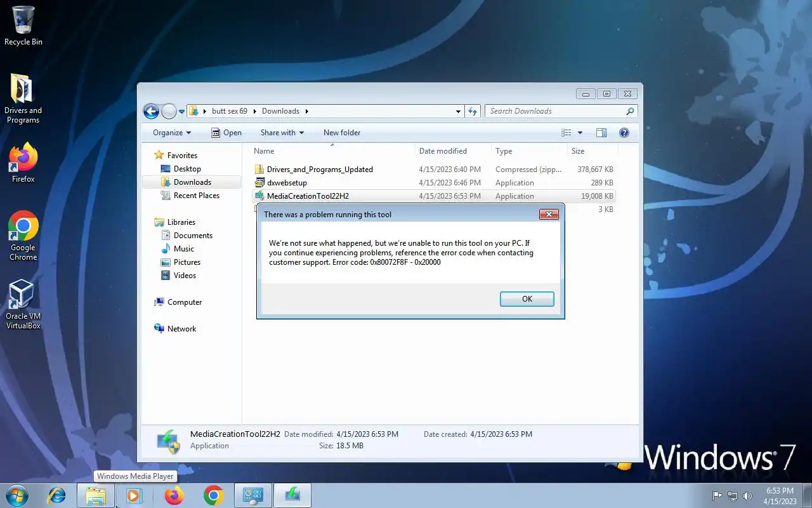
Task: Click the butt sex 69 breadcrumb segment
Action: (230, 111)
